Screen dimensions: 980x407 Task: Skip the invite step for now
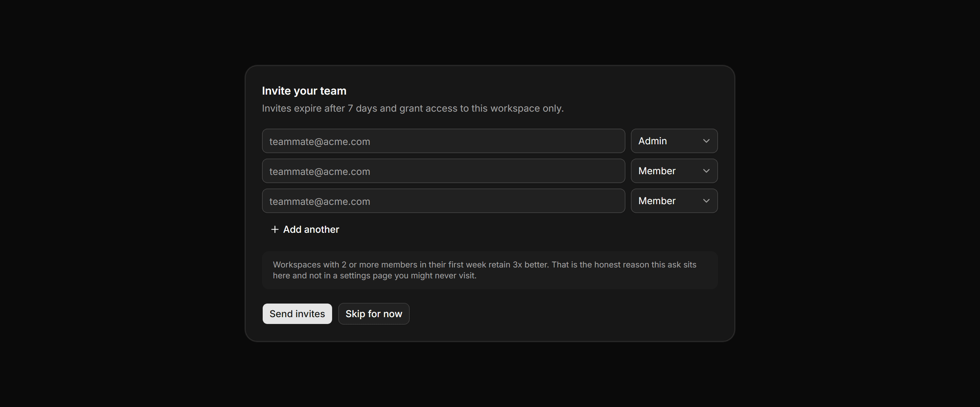tap(374, 314)
